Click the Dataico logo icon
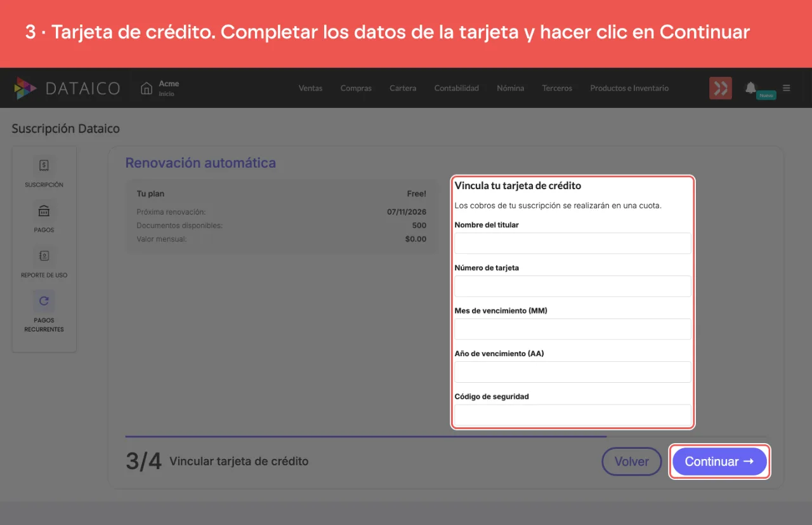The image size is (812, 525). pos(25,88)
